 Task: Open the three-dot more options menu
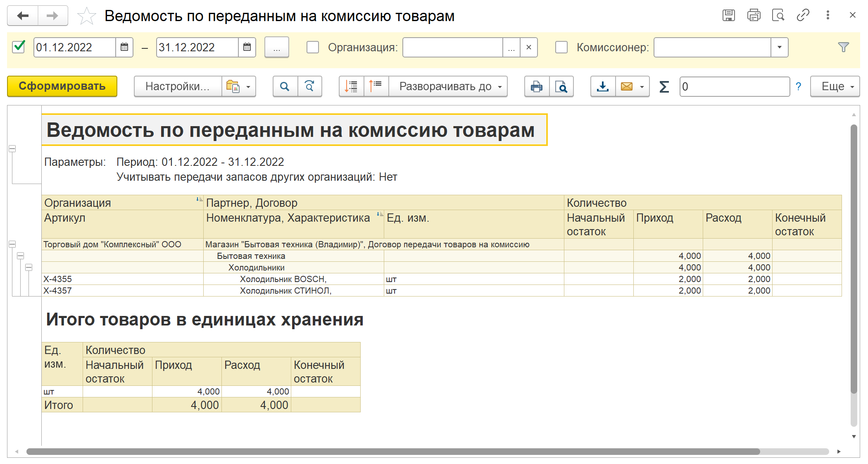point(828,15)
